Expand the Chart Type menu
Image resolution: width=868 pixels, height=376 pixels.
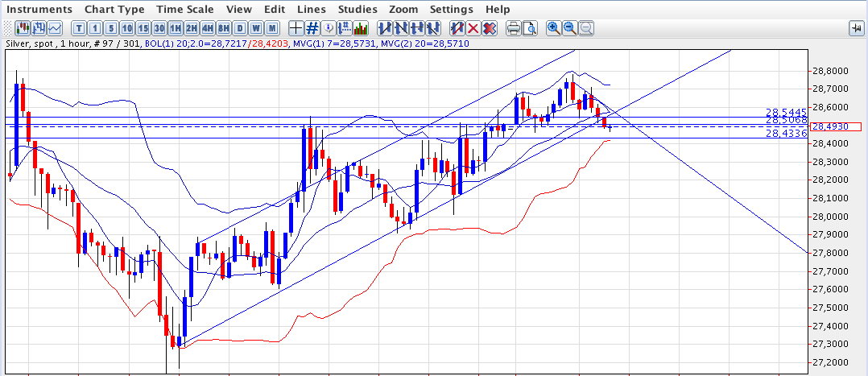pyautogui.click(x=114, y=9)
